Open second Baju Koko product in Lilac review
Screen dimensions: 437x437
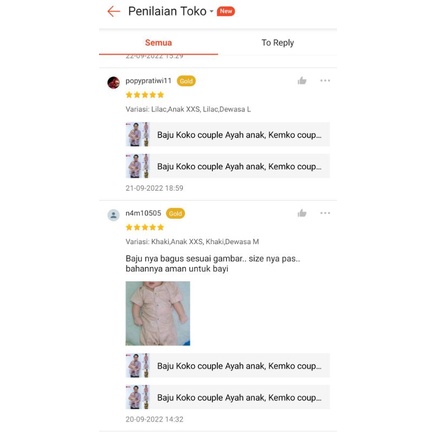228,166
